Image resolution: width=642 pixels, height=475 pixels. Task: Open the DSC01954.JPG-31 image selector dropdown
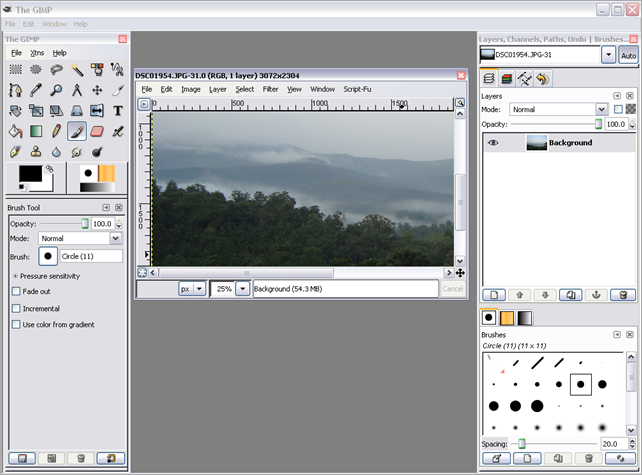608,55
